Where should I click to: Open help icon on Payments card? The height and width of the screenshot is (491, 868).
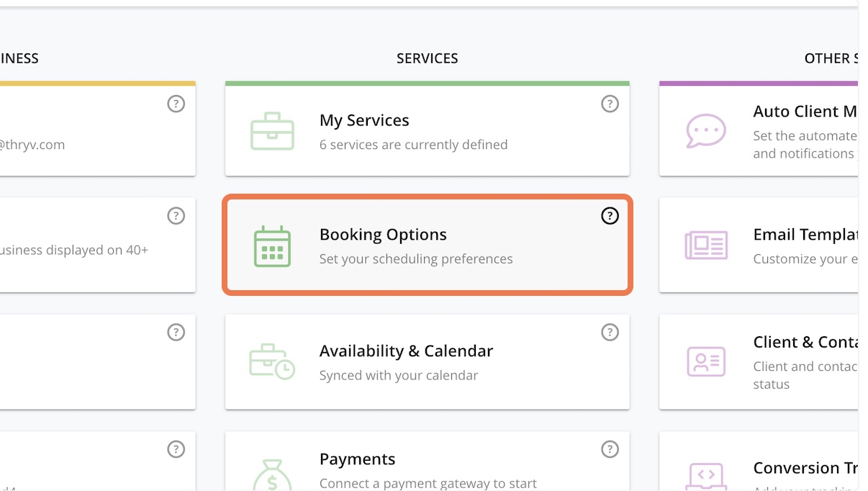[610, 449]
